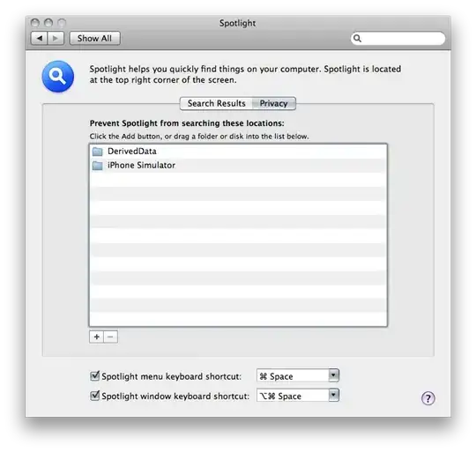Click the back navigation arrow
476x452 pixels.
tap(39, 39)
